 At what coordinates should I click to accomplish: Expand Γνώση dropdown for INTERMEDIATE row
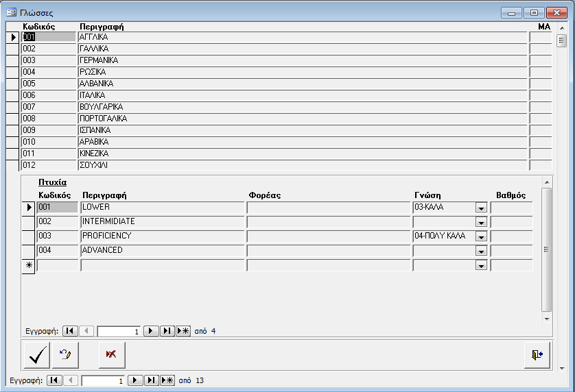(481, 222)
